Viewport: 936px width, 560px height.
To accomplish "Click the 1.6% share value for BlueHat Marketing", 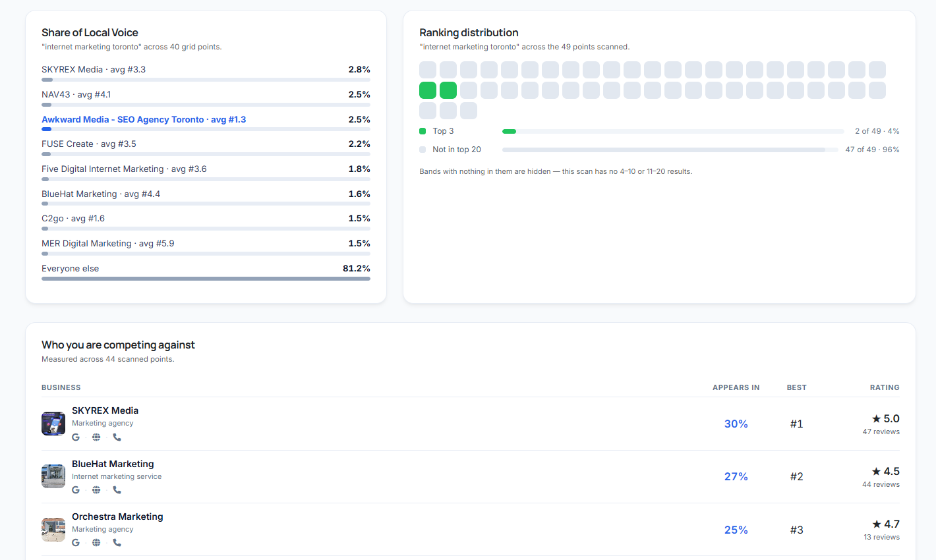I will coord(359,194).
